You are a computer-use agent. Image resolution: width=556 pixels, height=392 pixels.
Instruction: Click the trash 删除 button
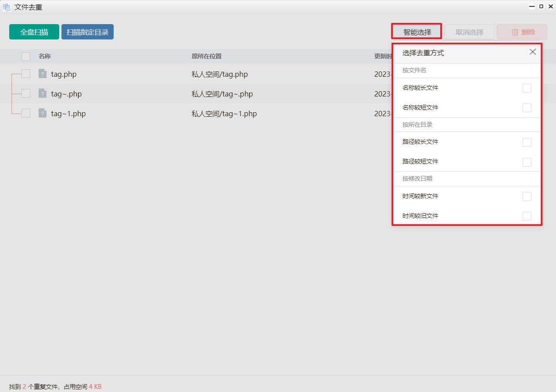coord(522,32)
